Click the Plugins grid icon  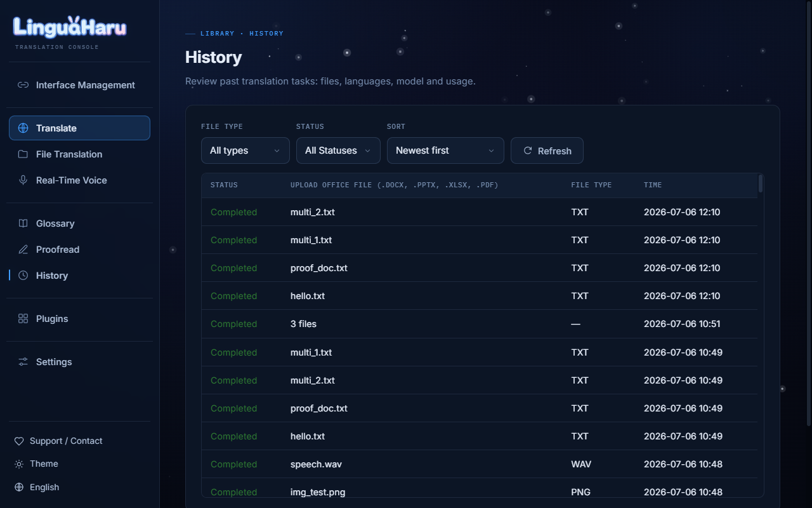(23, 319)
